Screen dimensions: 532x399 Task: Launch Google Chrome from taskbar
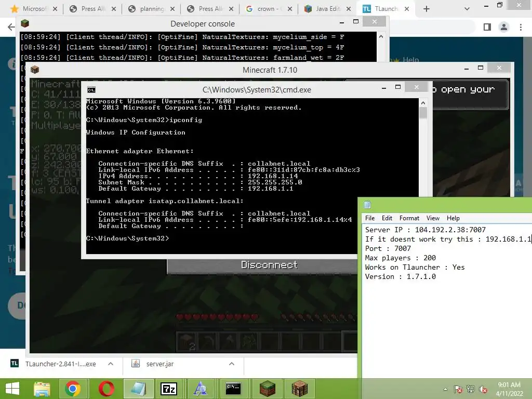(73, 389)
